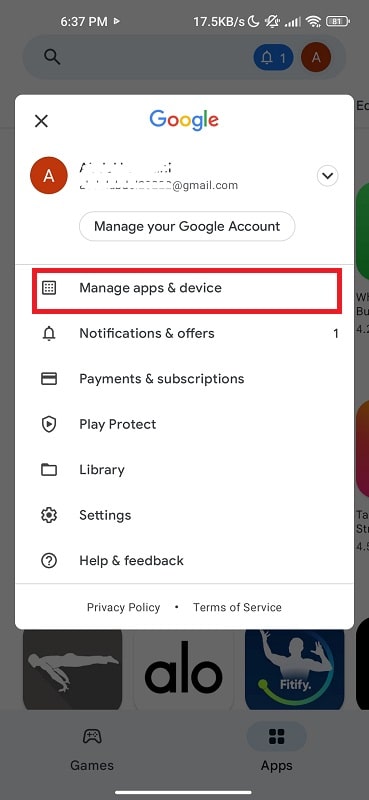This screenshot has height=800, width=369.
Task: Close the Google account dialog
Action: click(41, 121)
